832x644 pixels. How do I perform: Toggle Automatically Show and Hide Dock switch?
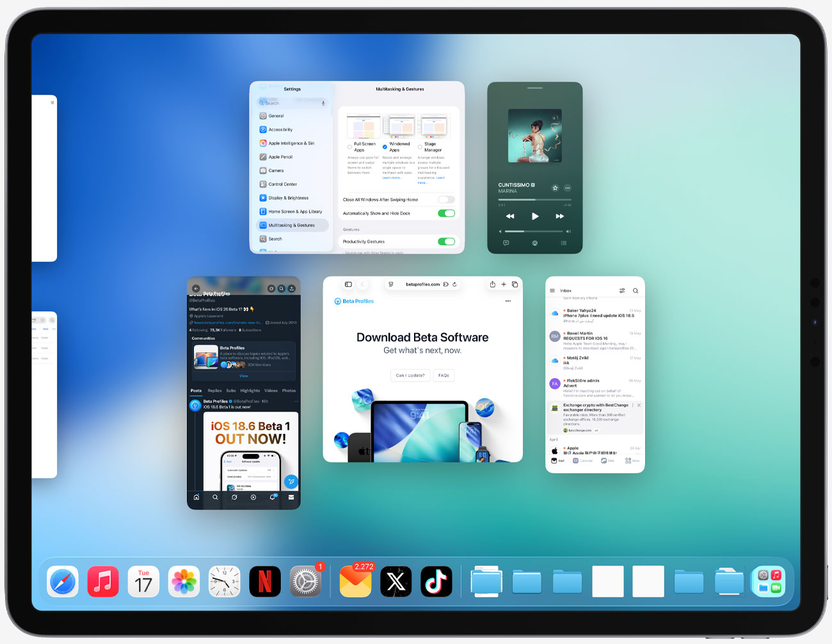click(447, 213)
